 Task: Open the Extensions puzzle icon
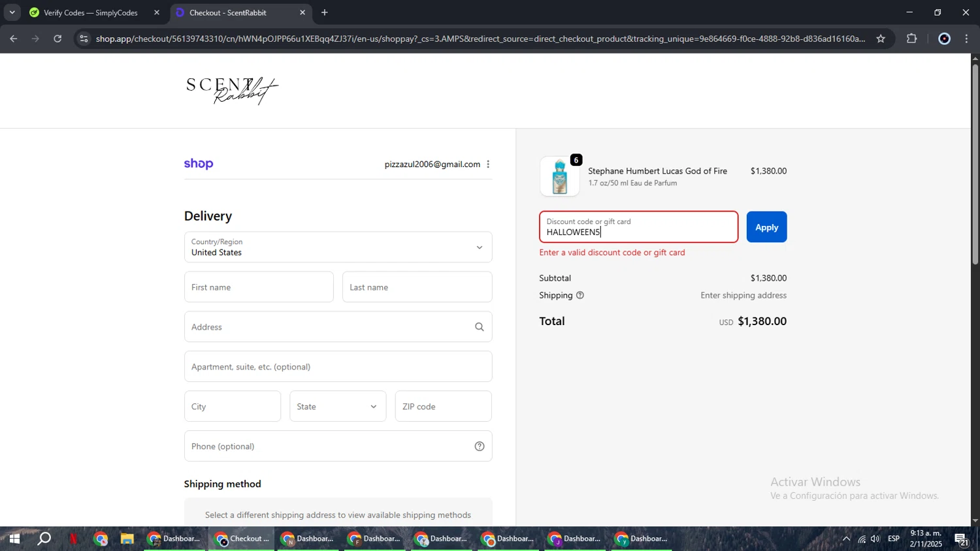(912, 39)
